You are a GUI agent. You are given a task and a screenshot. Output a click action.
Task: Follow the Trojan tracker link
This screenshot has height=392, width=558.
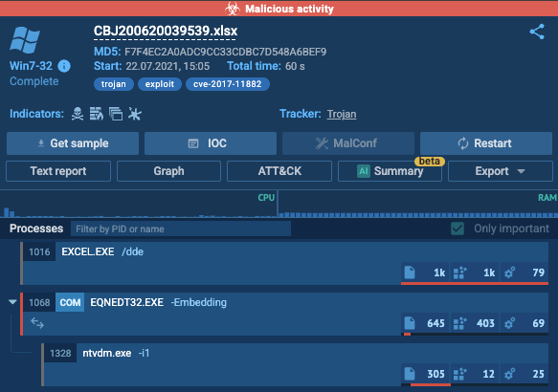[342, 114]
